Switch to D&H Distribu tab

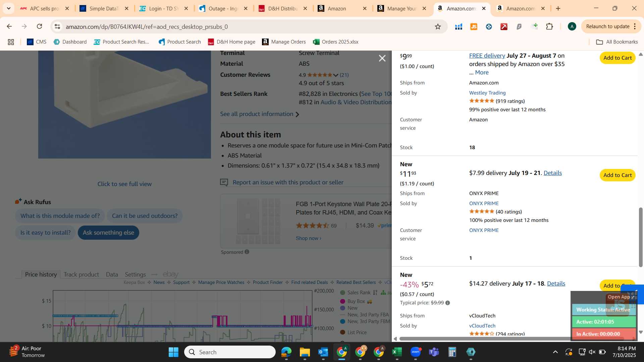pyautogui.click(x=283, y=8)
